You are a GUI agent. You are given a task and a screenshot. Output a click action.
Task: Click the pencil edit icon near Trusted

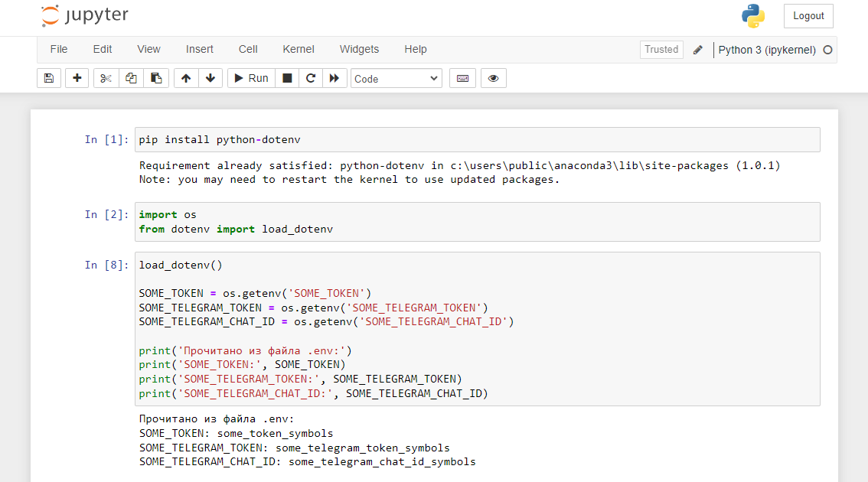(x=698, y=50)
